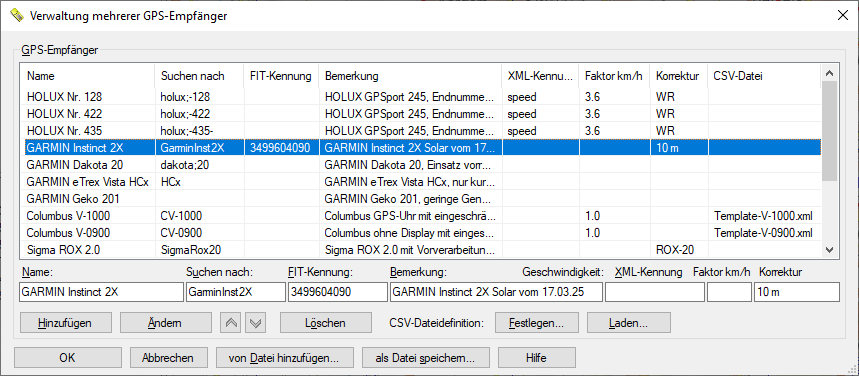This screenshot has height=376, width=859.
Task: Click CSV-Datei column header
Action: pyautogui.click(x=764, y=76)
